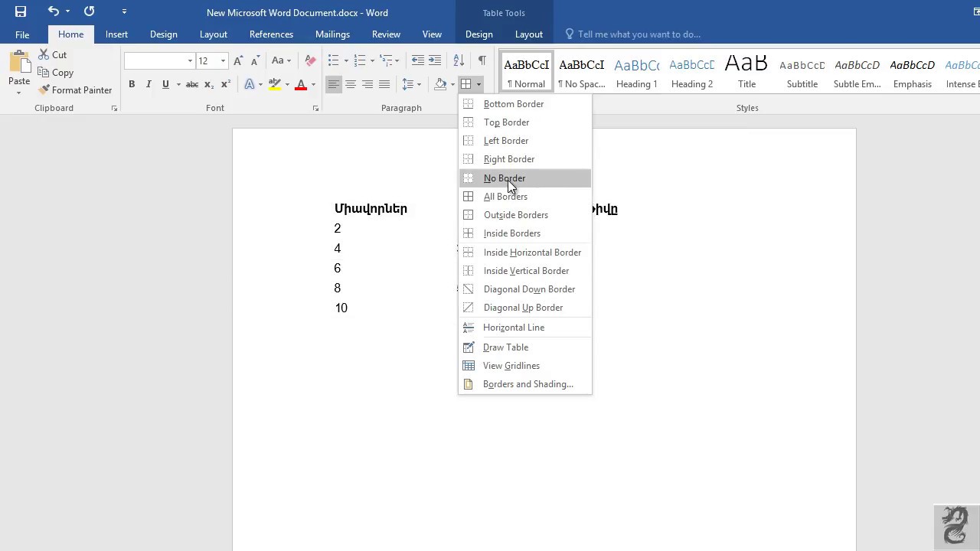
Task: Switch to the View tab
Action: pyautogui.click(x=432, y=34)
